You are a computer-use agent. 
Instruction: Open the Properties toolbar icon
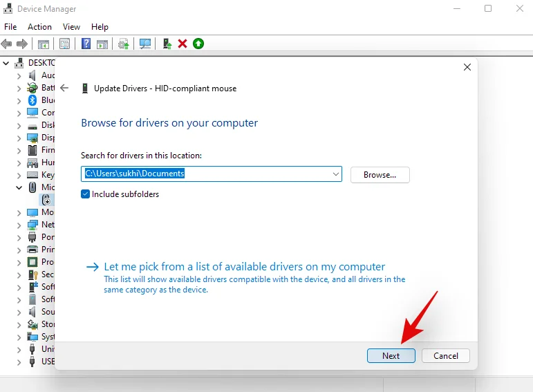point(64,44)
